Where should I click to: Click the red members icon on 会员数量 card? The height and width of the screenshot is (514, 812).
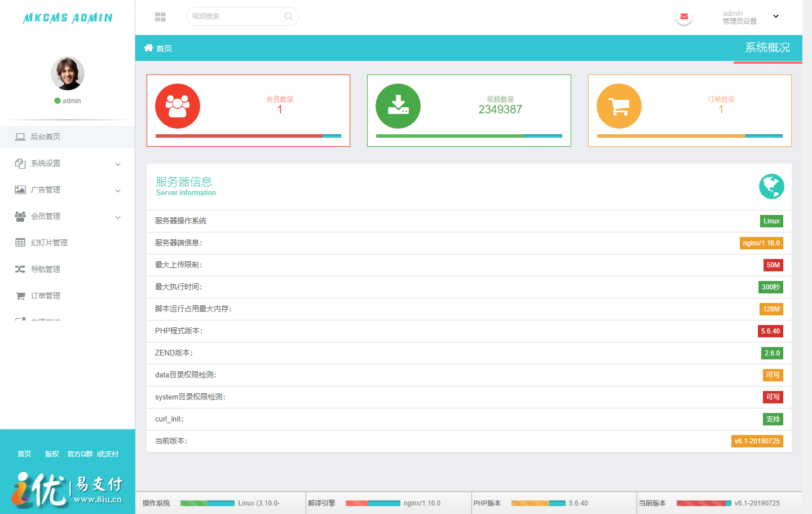coord(177,106)
